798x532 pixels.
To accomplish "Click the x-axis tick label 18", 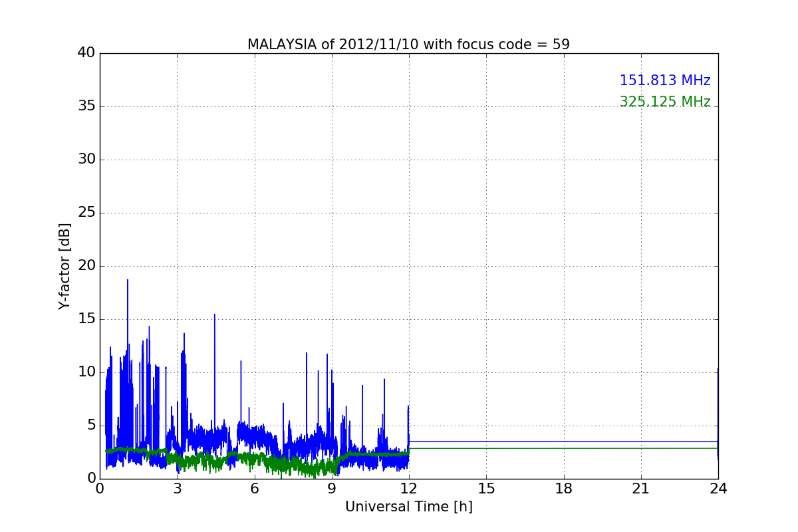I will pos(564,489).
